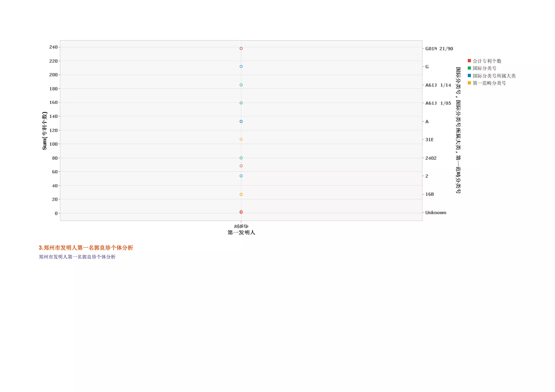Click the 刘择华 x-axis label
The height and width of the screenshot is (392, 555).
(241, 226)
